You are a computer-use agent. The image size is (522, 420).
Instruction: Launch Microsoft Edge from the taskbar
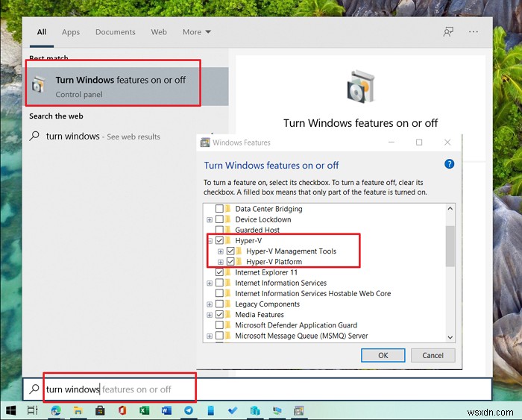pos(56,410)
